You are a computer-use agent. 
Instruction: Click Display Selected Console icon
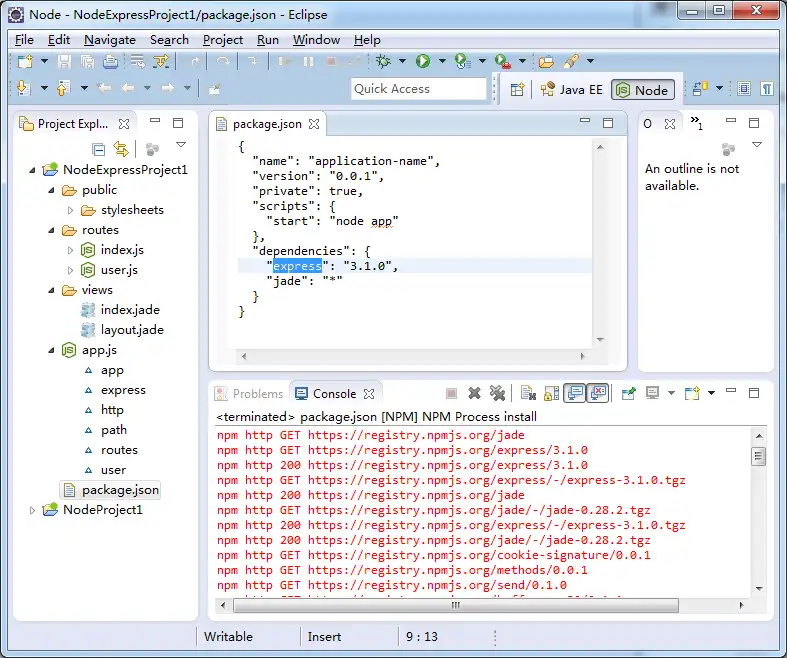click(652, 393)
